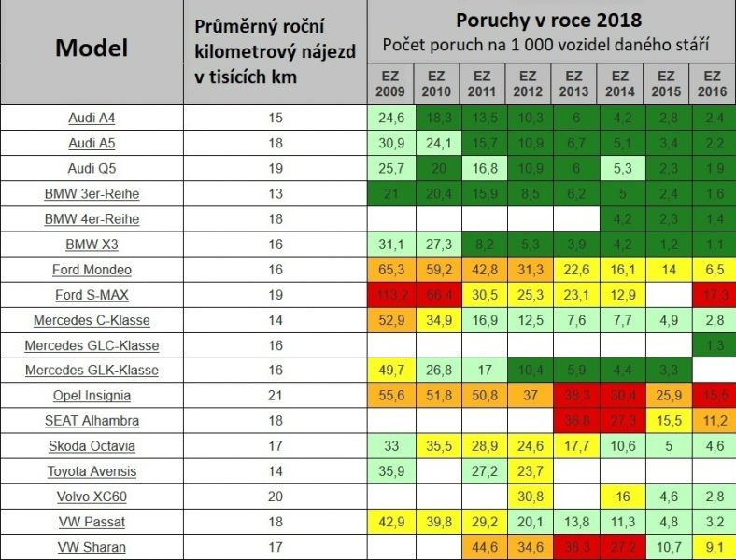
Task: Click the VW Sharan link
Action: pyautogui.click(x=92, y=547)
